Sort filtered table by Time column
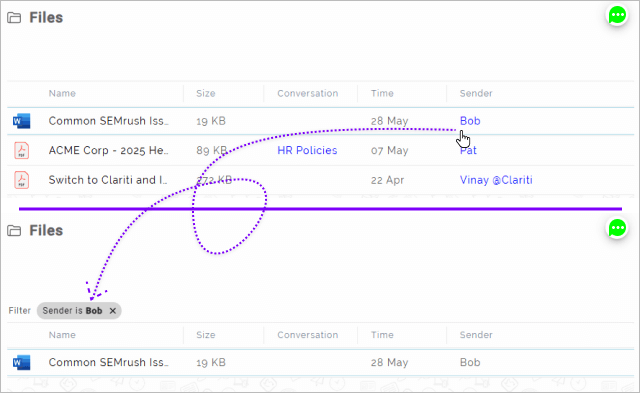Image resolution: width=640 pixels, height=393 pixels. click(382, 335)
